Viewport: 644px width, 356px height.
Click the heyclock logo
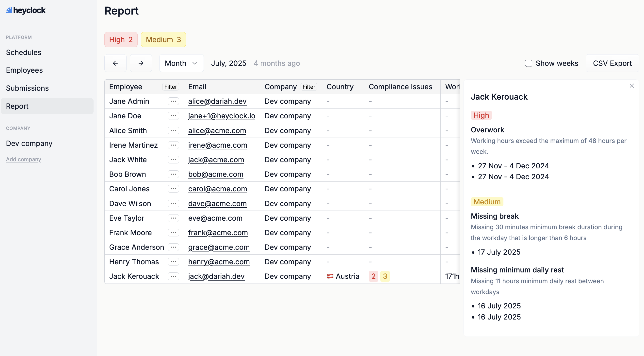pos(26,10)
